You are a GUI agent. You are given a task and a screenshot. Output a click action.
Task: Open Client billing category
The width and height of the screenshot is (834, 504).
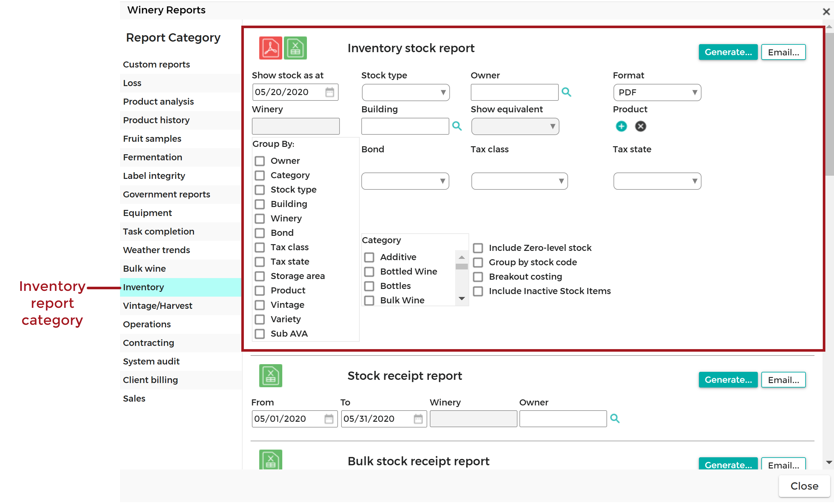[181, 380]
